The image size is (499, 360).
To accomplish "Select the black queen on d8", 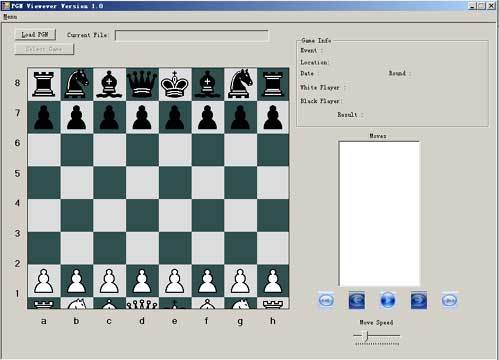I will point(142,84).
